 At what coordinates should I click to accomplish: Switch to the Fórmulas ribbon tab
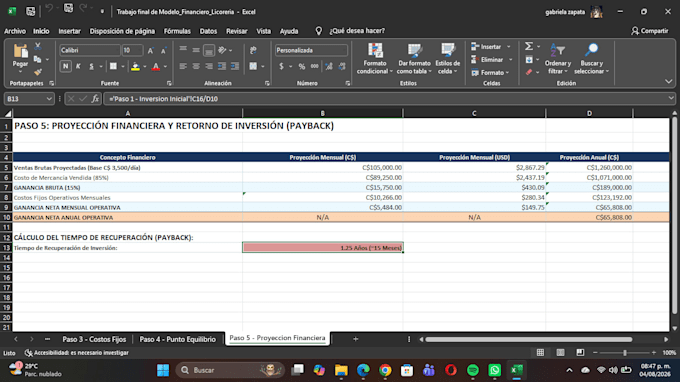pos(177,31)
